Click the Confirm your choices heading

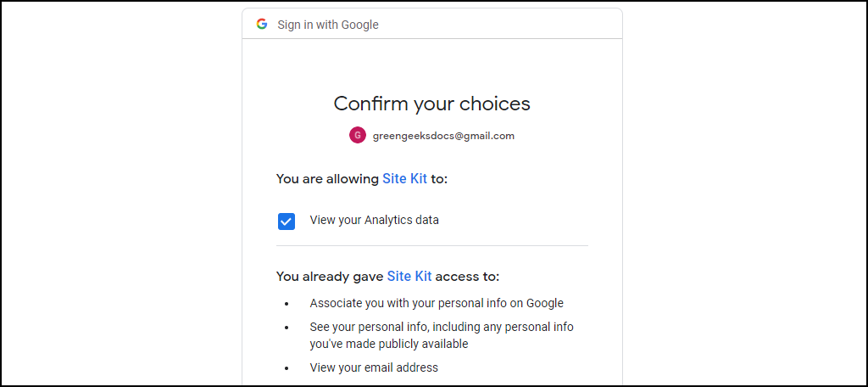[431, 104]
